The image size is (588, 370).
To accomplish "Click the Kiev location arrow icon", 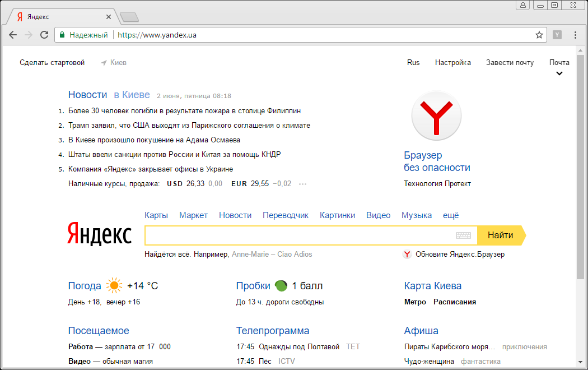I will 104,63.
